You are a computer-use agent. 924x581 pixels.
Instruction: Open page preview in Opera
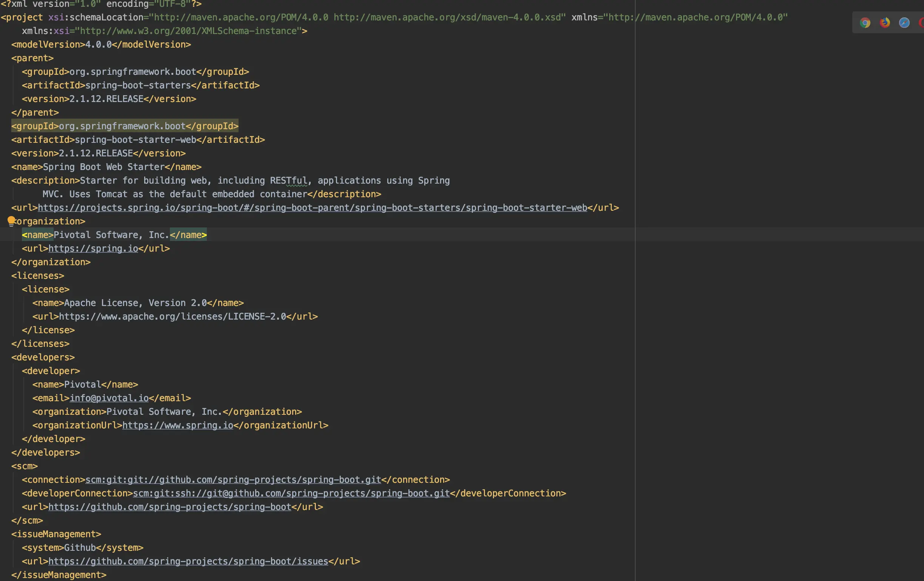[921, 22]
